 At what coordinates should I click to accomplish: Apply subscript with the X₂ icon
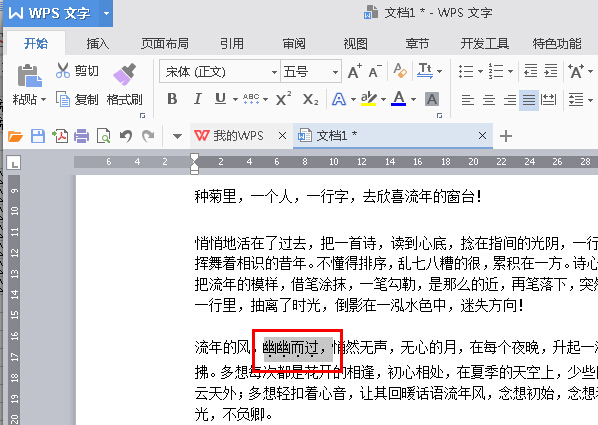310,99
